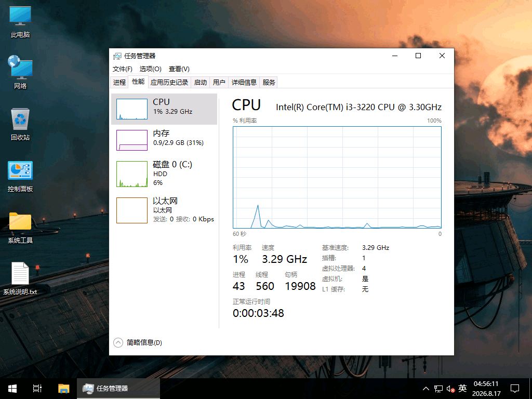Click the Task Manager title bar icon

point(117,56)
